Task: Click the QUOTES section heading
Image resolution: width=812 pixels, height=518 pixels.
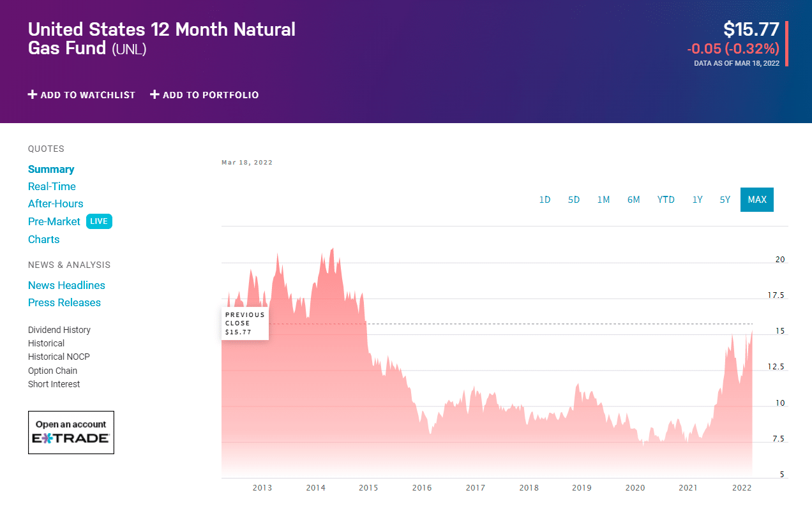Action: point(46,149)
